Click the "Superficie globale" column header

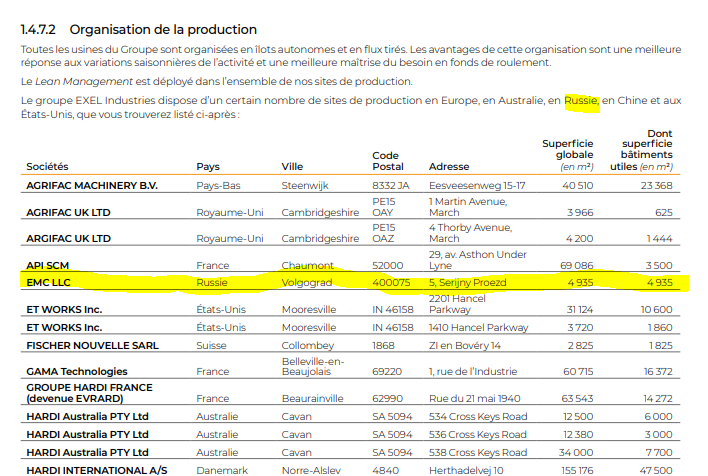(568, 155)
